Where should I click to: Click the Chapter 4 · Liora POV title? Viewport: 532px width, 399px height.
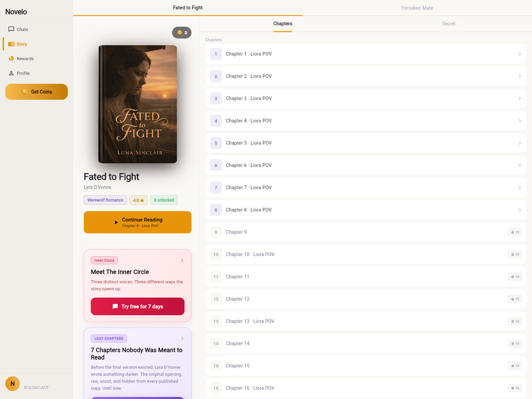pos(249,121)
